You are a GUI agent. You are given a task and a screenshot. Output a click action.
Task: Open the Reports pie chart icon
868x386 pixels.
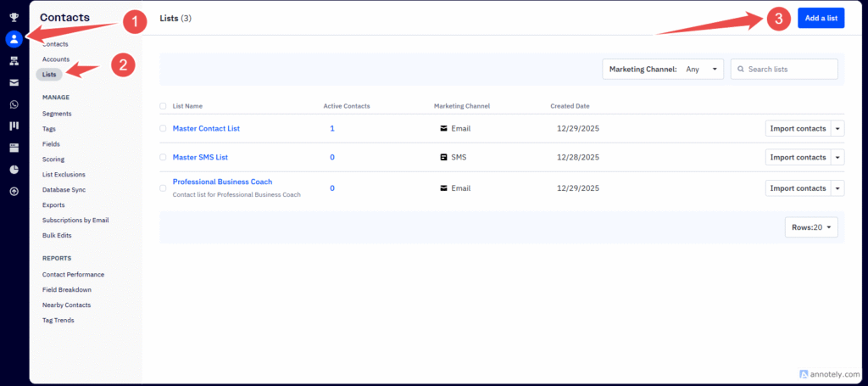[x=14, y=169]
